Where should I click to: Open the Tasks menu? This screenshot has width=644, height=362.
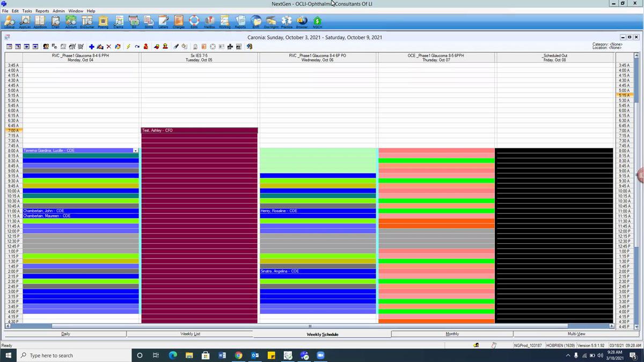27,10
